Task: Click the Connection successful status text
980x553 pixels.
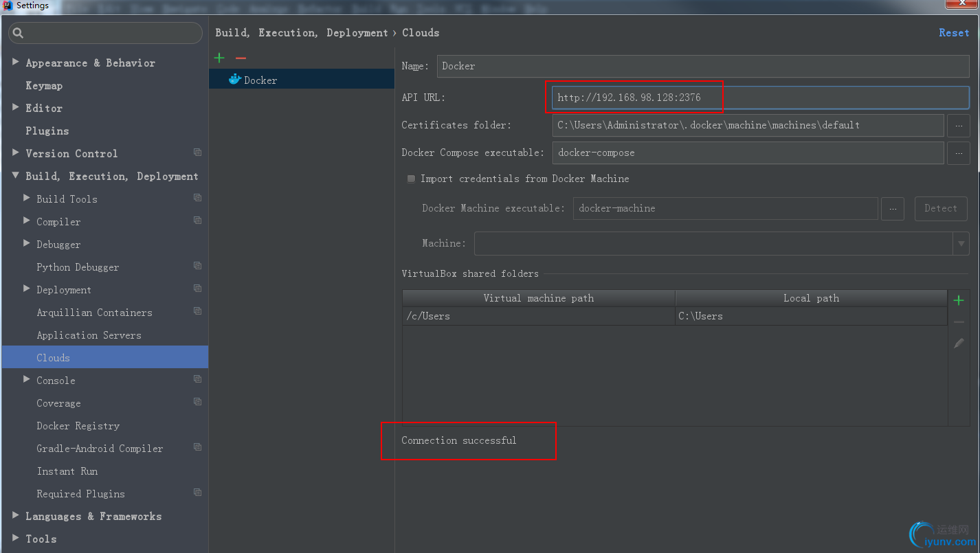Action: 459,440
